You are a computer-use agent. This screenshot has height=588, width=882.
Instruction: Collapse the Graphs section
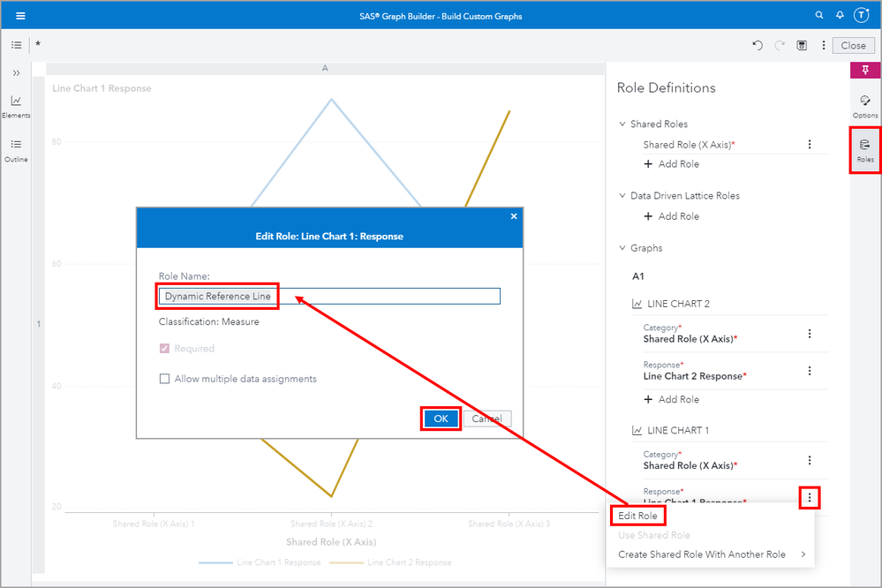pos(622,247)
